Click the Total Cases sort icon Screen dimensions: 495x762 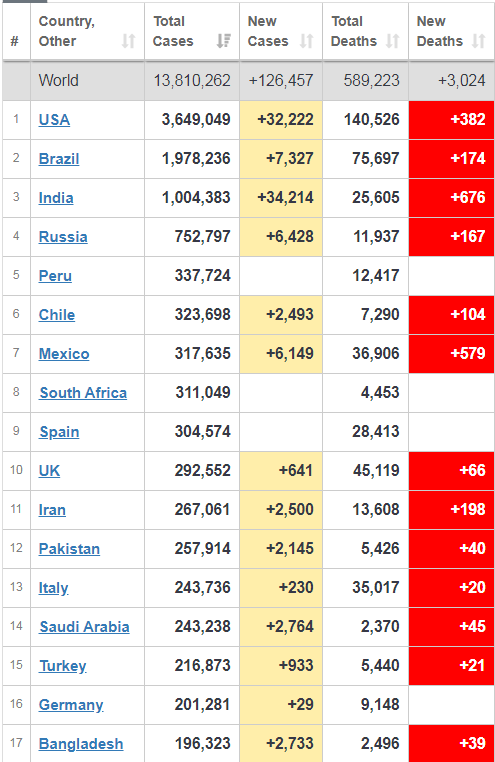[223, 41]
